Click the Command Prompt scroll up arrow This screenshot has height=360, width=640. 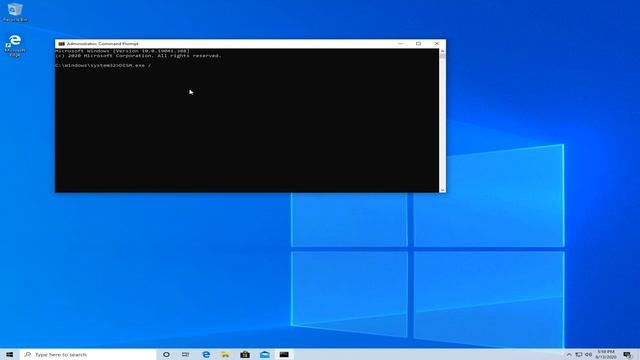tap(442, 51)
